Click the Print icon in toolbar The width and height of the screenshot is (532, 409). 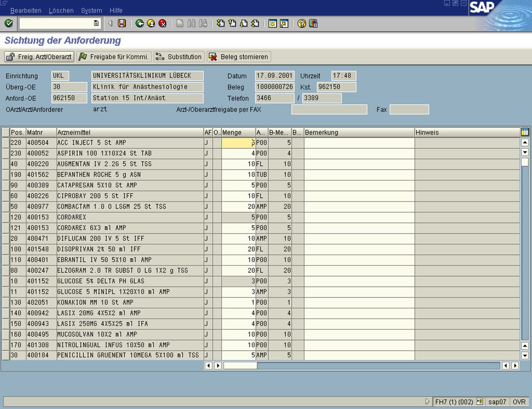pos(180,23)
